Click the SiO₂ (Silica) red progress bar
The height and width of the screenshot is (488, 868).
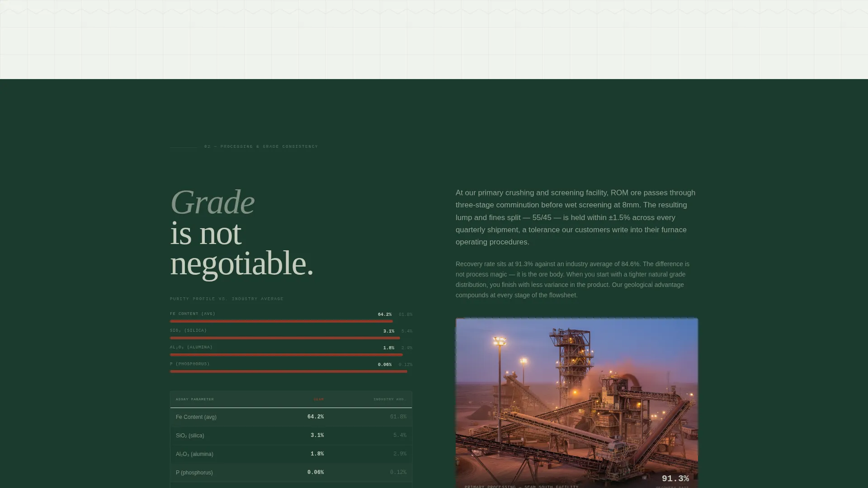click(285, 338)
